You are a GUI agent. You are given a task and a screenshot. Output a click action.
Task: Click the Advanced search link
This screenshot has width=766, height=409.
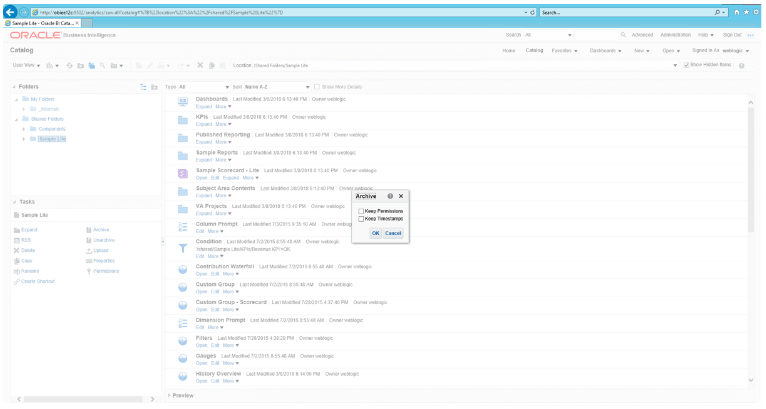pos(642,35)
